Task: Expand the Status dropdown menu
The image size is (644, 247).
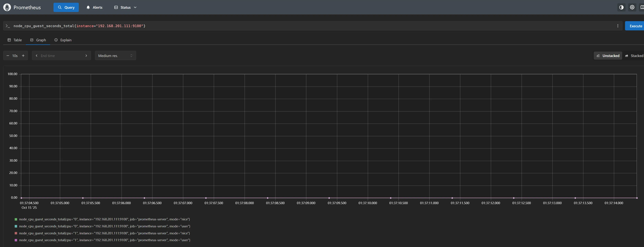Action: (x=125, y=8)
